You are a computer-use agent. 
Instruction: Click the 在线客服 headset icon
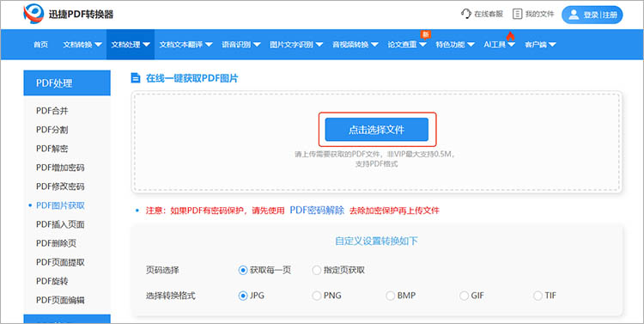[466, 14]
